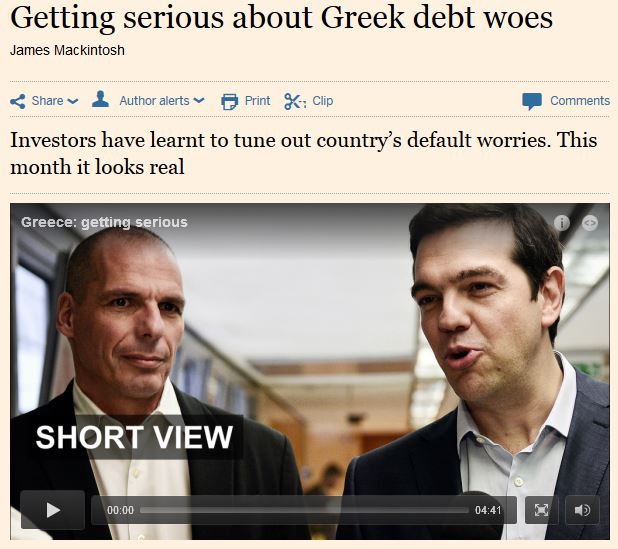Click the printer icon
Image resolution: width=618 pixels, height=549 pixels.
[229, 101]
